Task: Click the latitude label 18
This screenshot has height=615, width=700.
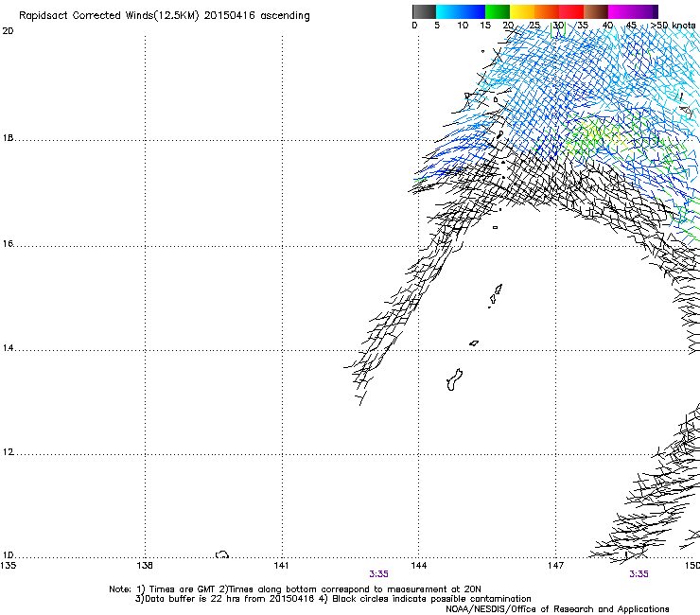Action: (8, 138)
